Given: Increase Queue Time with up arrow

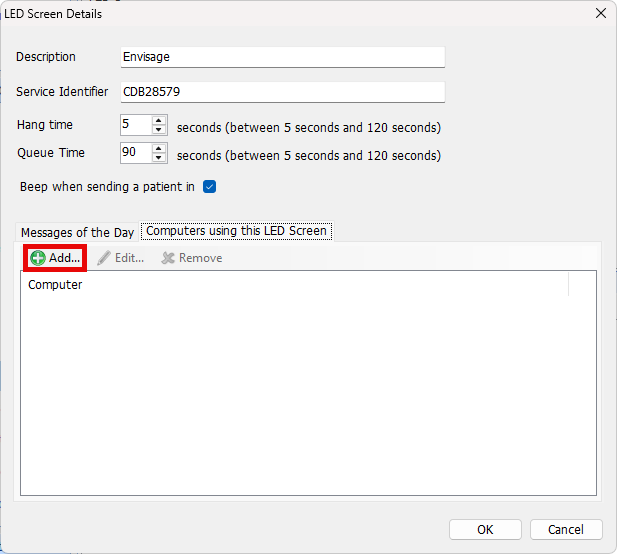Looking at the screenshot, I should click(x=159, y=148).
